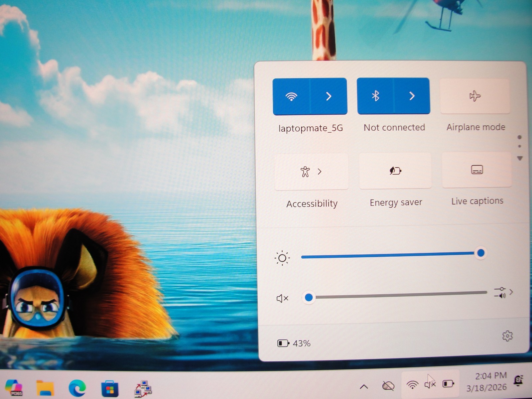532x399 pixels.
Task: Show hidden icons tray chevron
Action: pyautogui.click(x=364, y=386)
